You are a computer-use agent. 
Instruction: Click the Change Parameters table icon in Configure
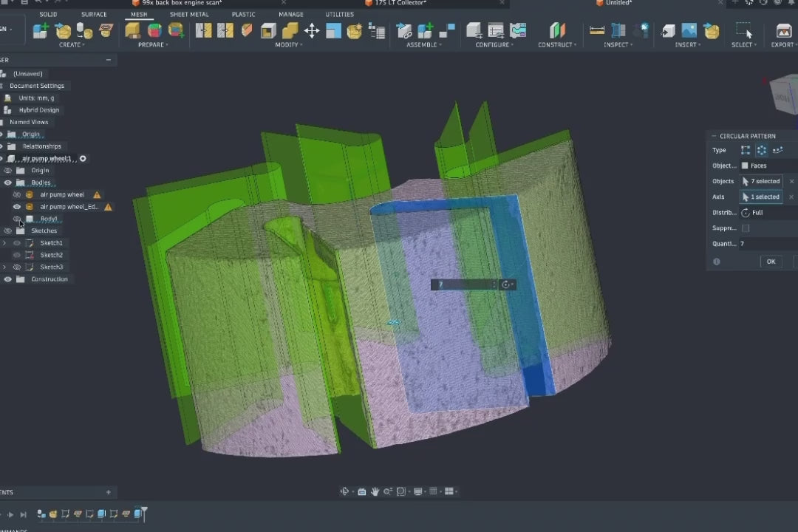point(496,31)
